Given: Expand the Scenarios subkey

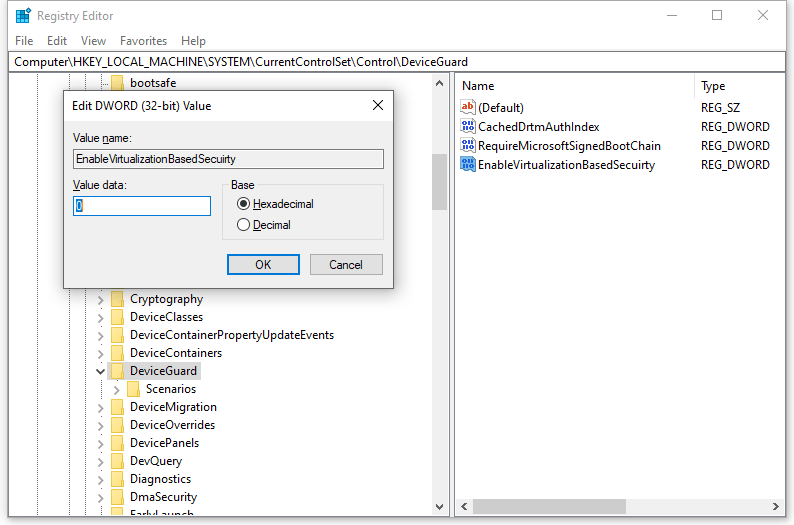Looking at the screenshot, I should tap(116, 390).
